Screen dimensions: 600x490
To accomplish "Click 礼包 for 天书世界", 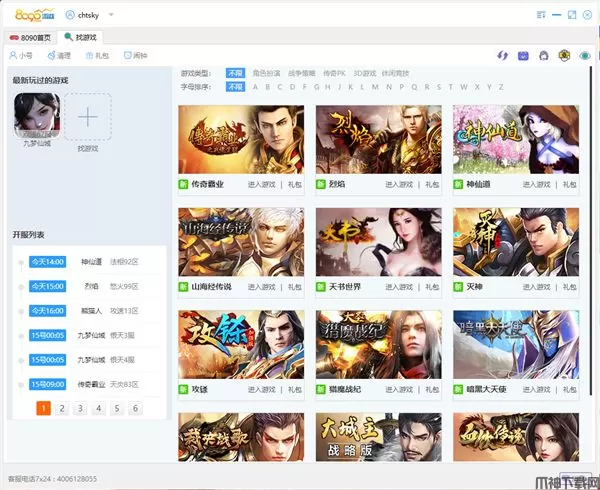I will point(432,287).
